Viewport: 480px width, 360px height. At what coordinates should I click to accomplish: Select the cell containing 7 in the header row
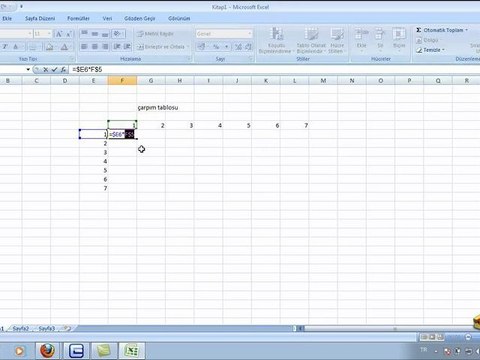pos(295,125)
